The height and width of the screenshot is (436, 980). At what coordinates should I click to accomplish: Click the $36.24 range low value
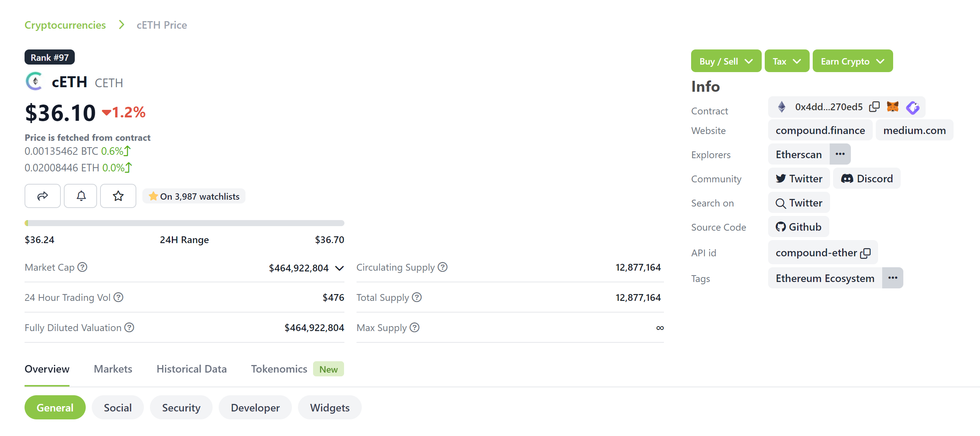pos(40,239)
